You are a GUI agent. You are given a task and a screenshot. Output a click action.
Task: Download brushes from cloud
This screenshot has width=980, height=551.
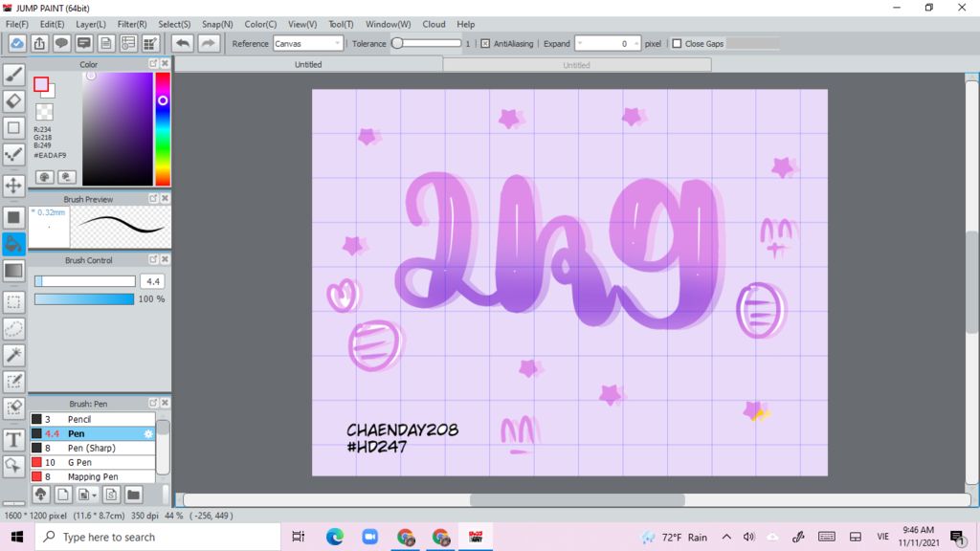pos(40,495)
